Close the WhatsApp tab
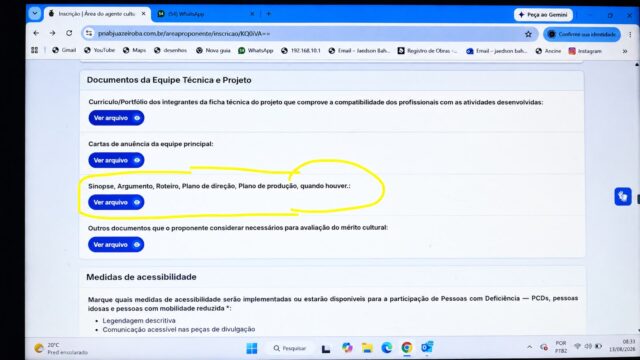This screenshot has height=360, width=640. point(252,14)
